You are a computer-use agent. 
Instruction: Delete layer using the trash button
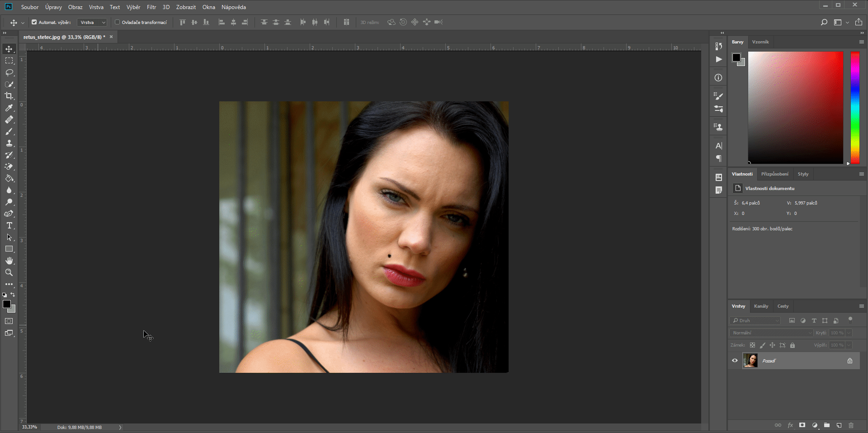pos(851,425)
